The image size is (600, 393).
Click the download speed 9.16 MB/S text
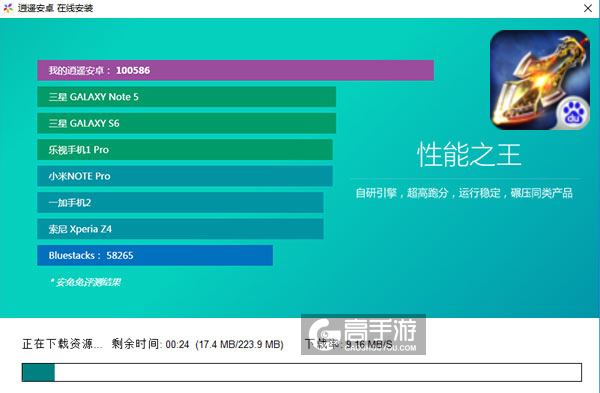point(369,344)
